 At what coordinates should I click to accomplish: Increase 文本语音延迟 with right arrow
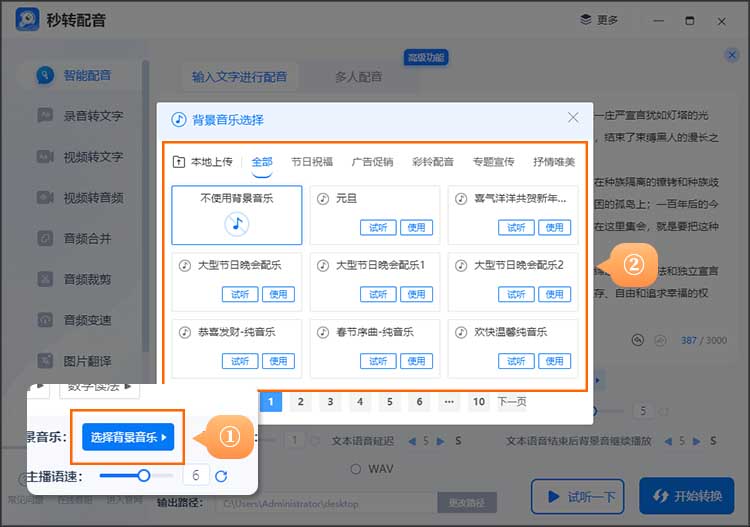[x=441, y=441]
